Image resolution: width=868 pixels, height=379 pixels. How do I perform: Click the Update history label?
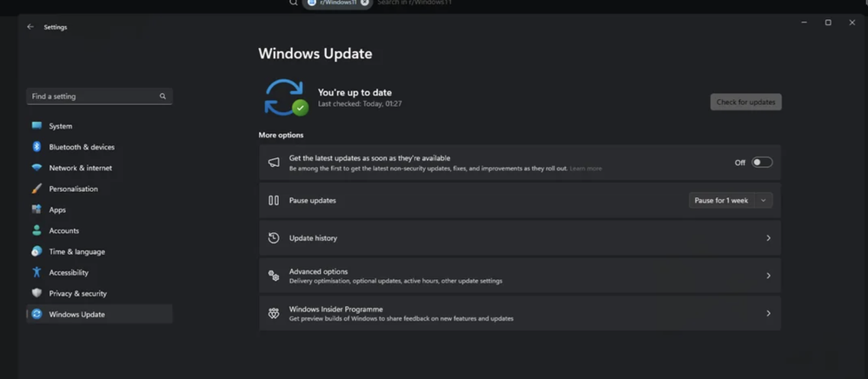point(313,237)
